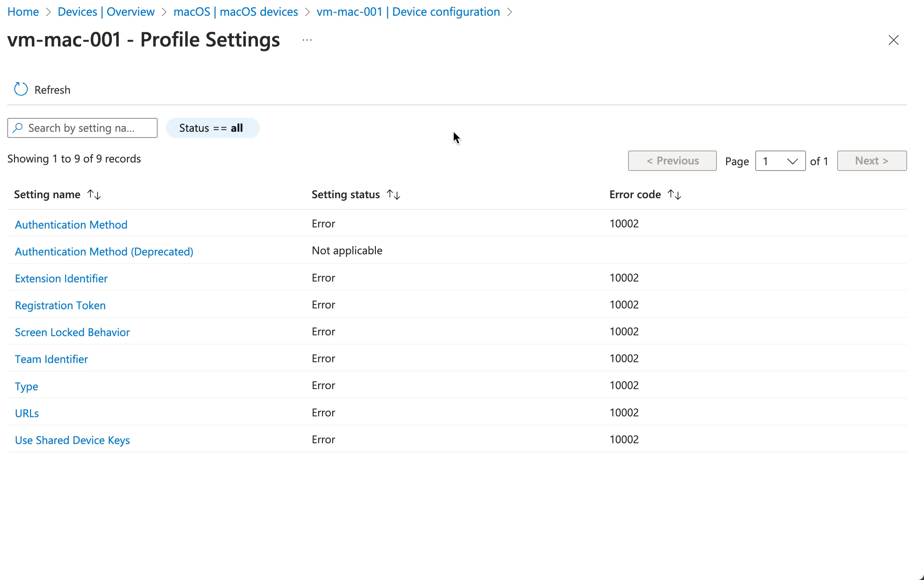Open the Registration Token setting
Viewport: 924px width, 580px height.
point(60,305)
